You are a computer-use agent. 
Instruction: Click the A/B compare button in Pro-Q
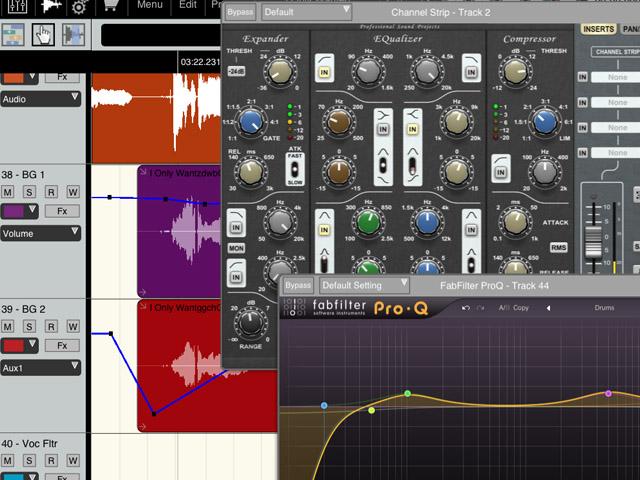(x=504, y=308)
